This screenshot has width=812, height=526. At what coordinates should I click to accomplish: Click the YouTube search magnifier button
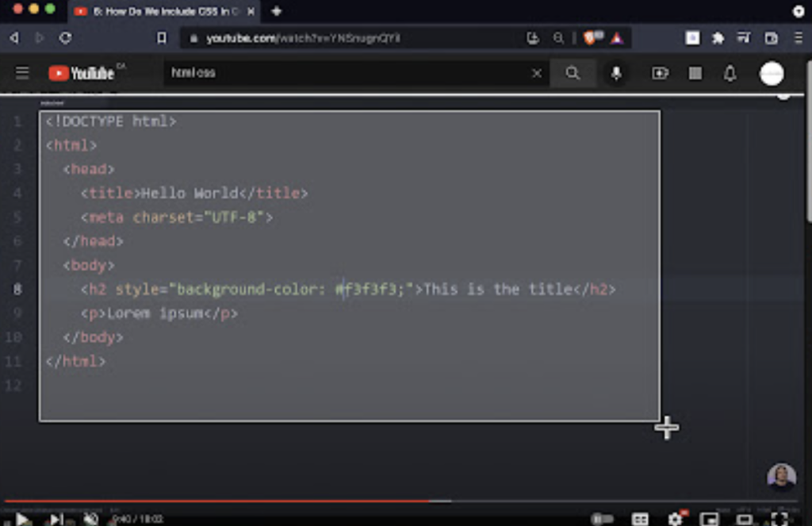pyautogui.click(x=573, y=73)
